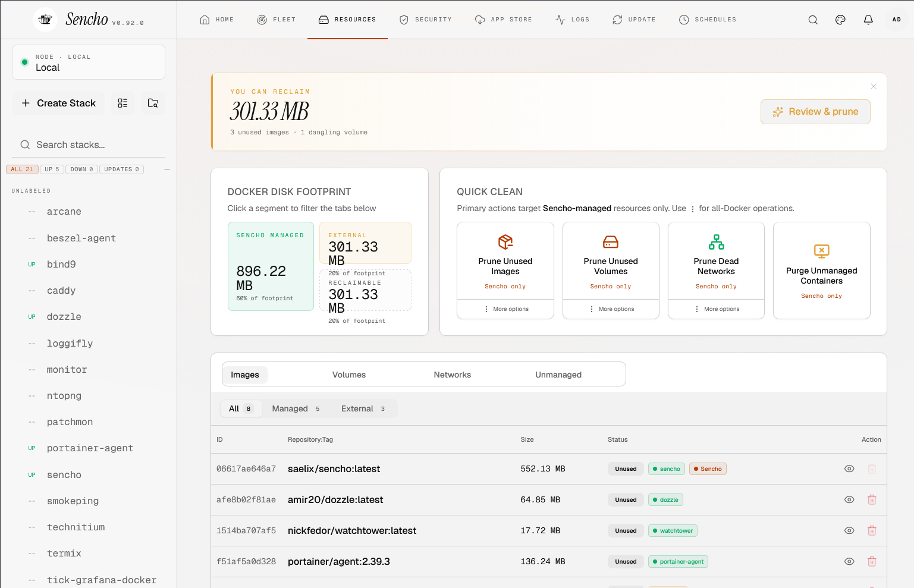Click Review & prune button
The height and width of the screenshot is (588, 914).
(815, 112)
